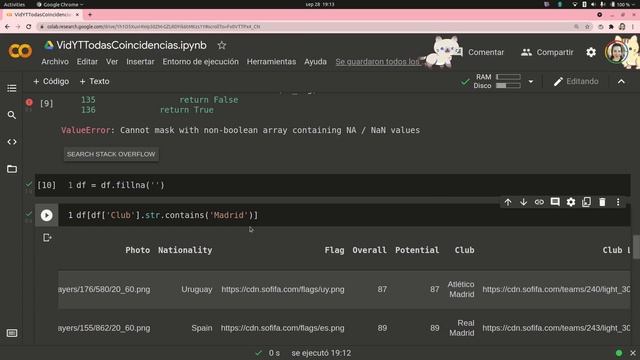Open the top bar clock calendar
The width and height of the screenshot is (640, 360).
tap(320, 4)
